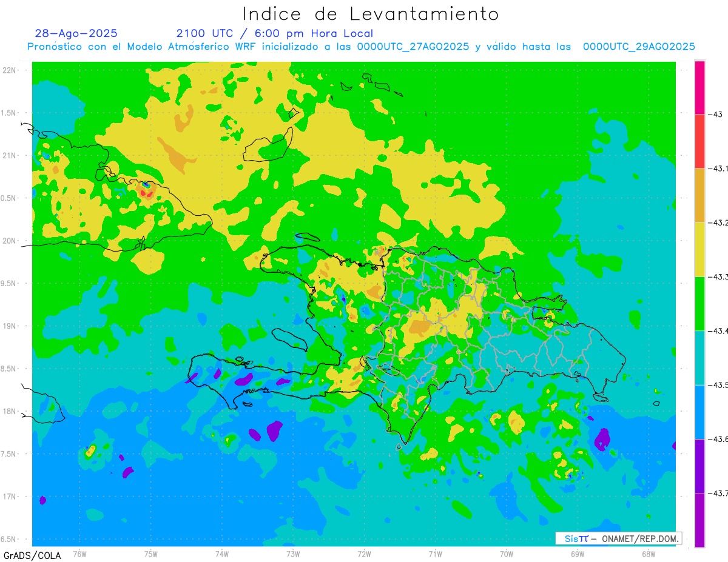
Task: Click the legend value '-43.3'
Action: click(718, 276)
